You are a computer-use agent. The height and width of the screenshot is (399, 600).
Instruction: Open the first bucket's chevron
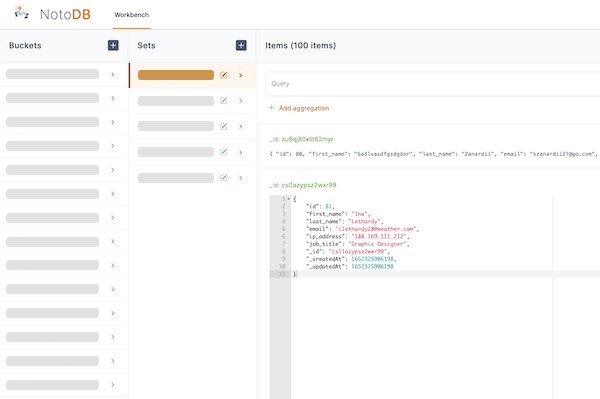click(113, 74)
